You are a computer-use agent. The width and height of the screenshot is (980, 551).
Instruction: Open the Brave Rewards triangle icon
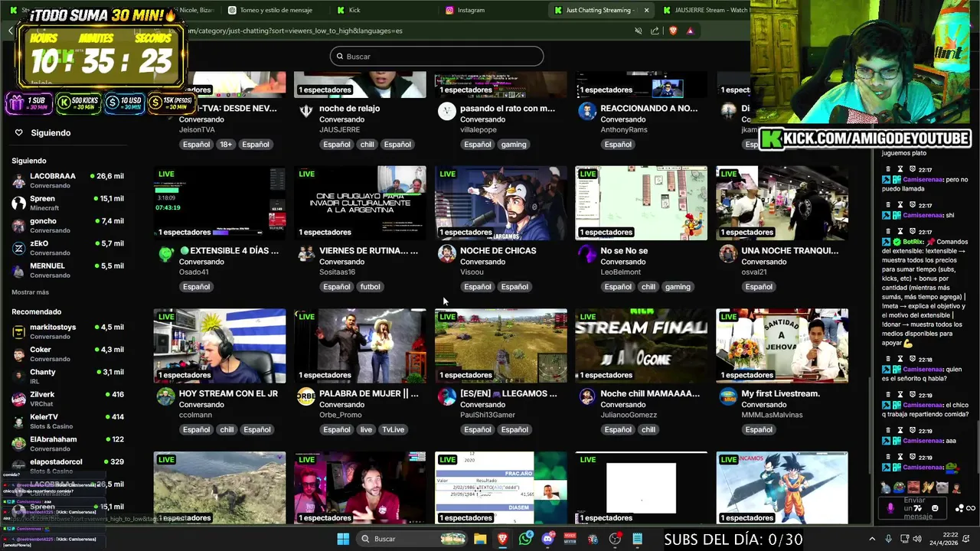click(690, 31)
